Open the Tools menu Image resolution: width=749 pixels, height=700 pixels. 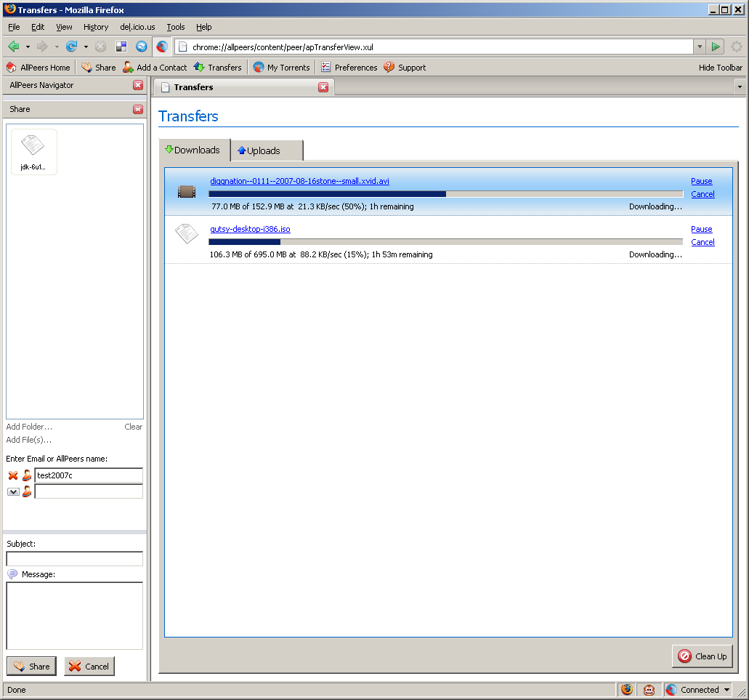pyautogui.click(x=175, y=27)
